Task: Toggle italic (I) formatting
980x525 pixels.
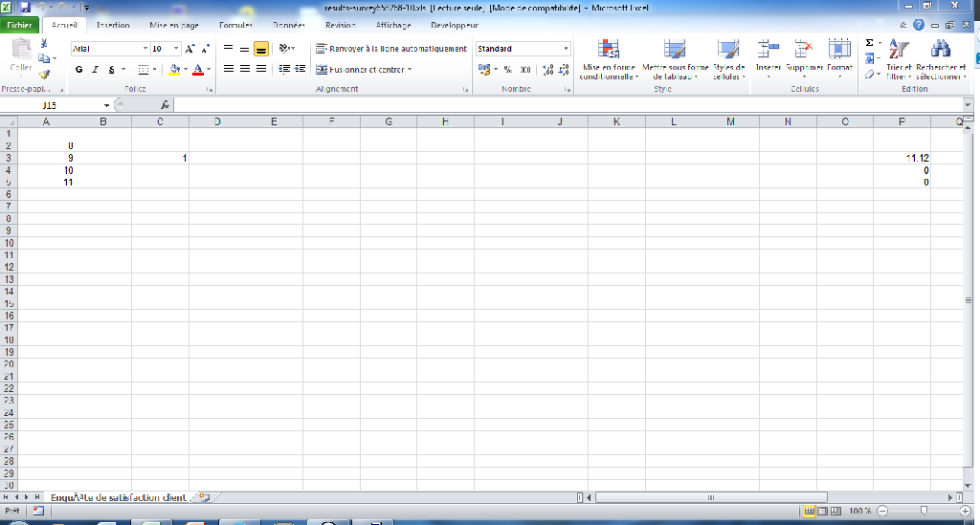Action: [x=95, y=70]
